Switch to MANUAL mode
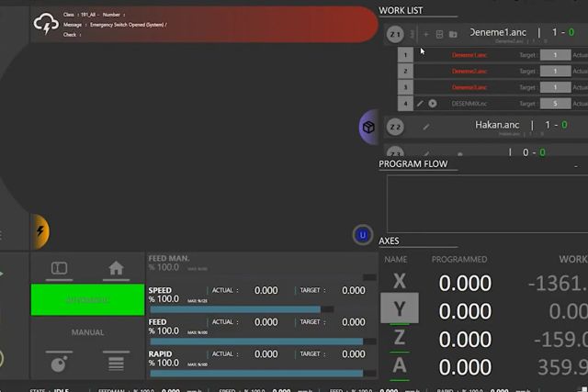The image size is (588, 392). pos(87,332)
